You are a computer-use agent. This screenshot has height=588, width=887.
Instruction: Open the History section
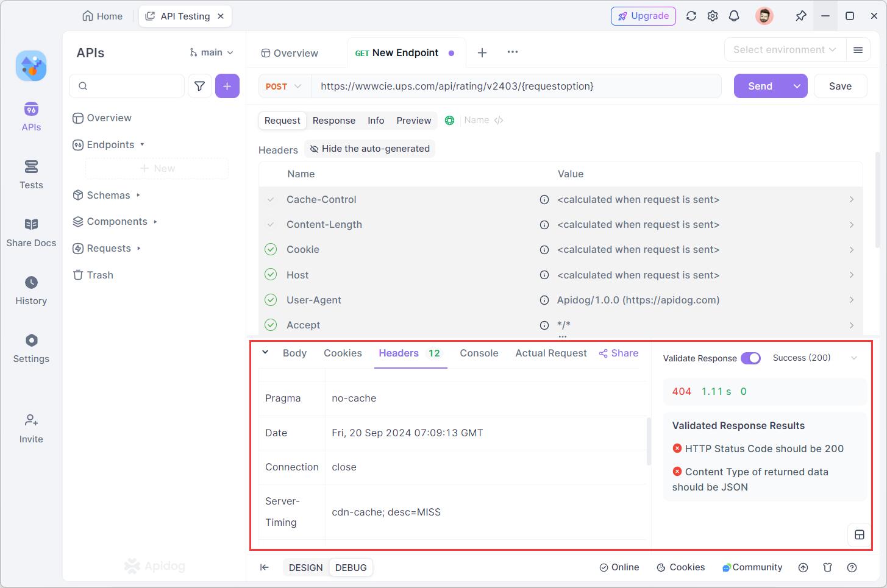31,291
